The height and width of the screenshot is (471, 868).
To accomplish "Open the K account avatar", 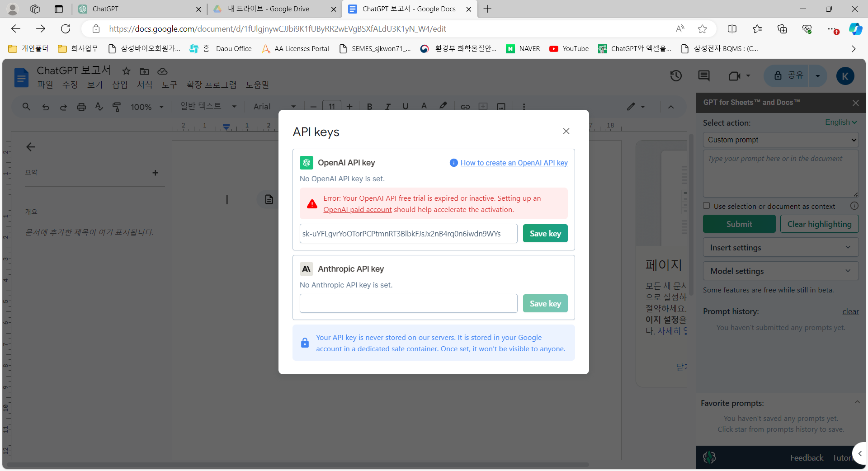I will (845, 76).
